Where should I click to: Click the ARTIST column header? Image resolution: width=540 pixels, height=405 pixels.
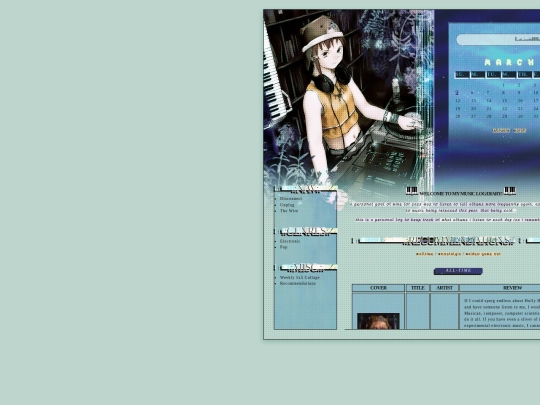tap(444, 288)
